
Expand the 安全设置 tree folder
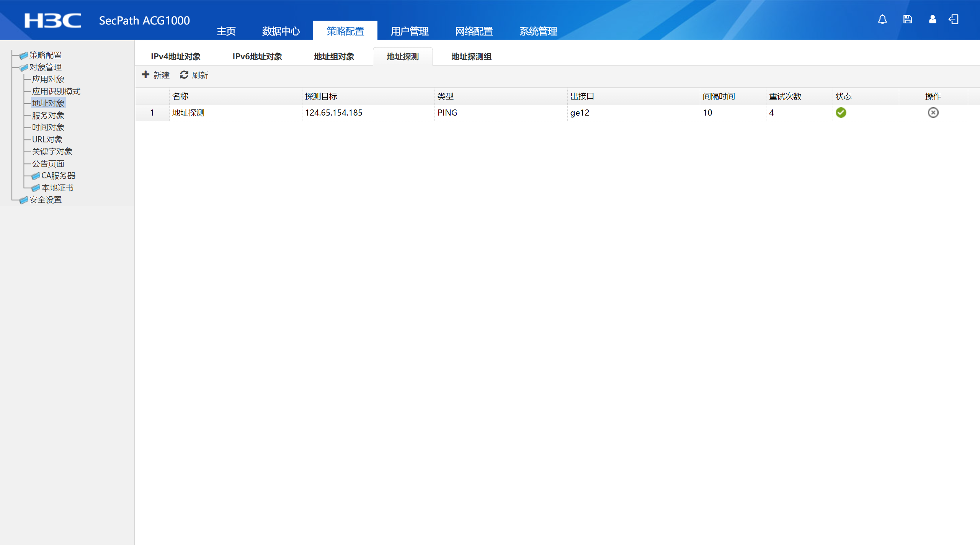pos(24,200)
